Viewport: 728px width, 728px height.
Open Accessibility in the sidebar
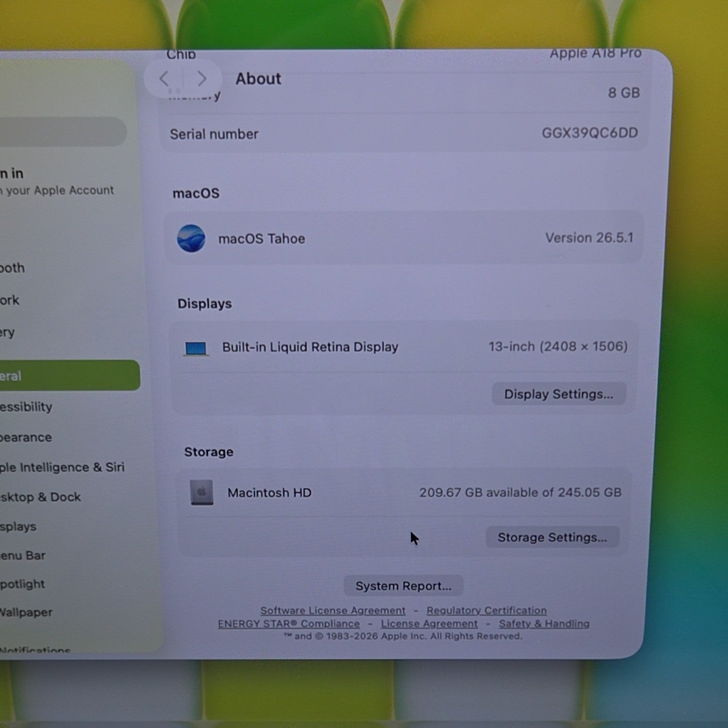coord(26,407)
